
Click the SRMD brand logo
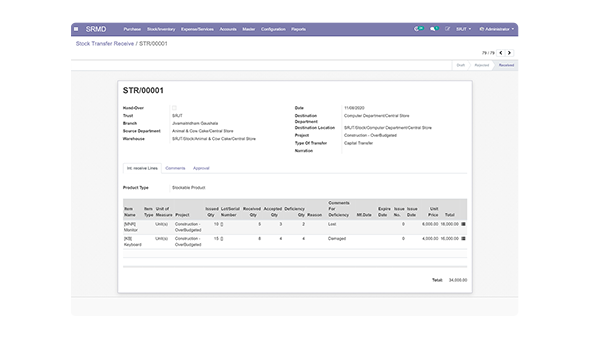tap(96, 29)
